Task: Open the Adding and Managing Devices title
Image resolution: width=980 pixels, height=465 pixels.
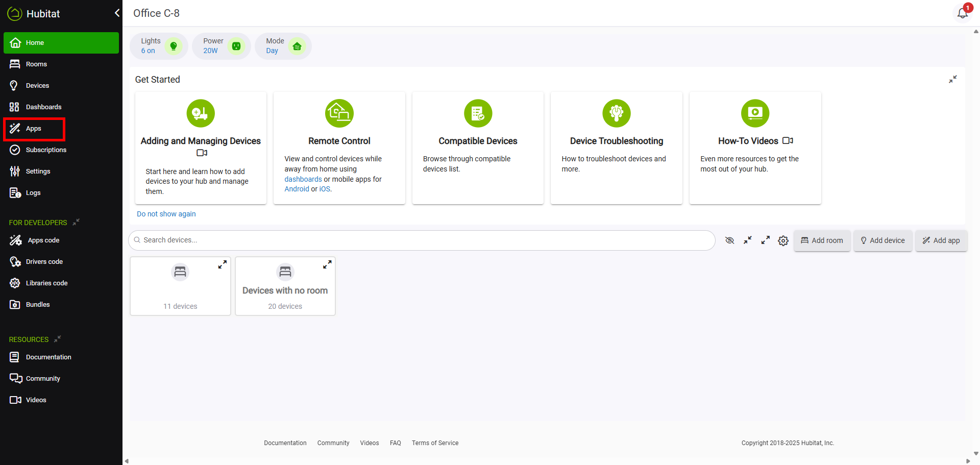Action: [201, 141]
